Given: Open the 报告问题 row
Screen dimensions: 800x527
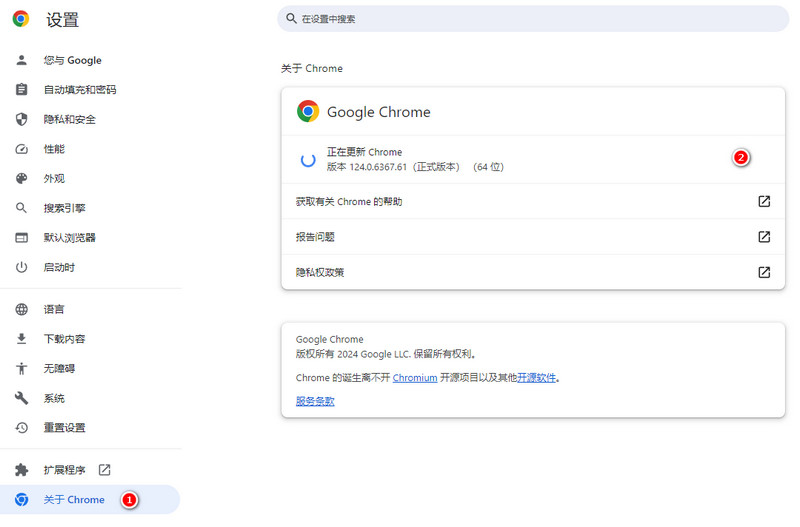Looking at the screenshot, I should [x=533, y=237].
